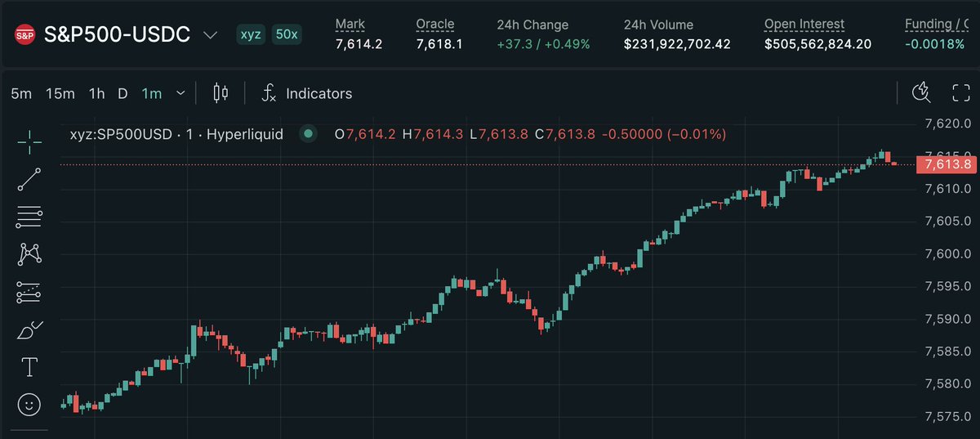Open the candlestick chart type selector

point(220,93)
